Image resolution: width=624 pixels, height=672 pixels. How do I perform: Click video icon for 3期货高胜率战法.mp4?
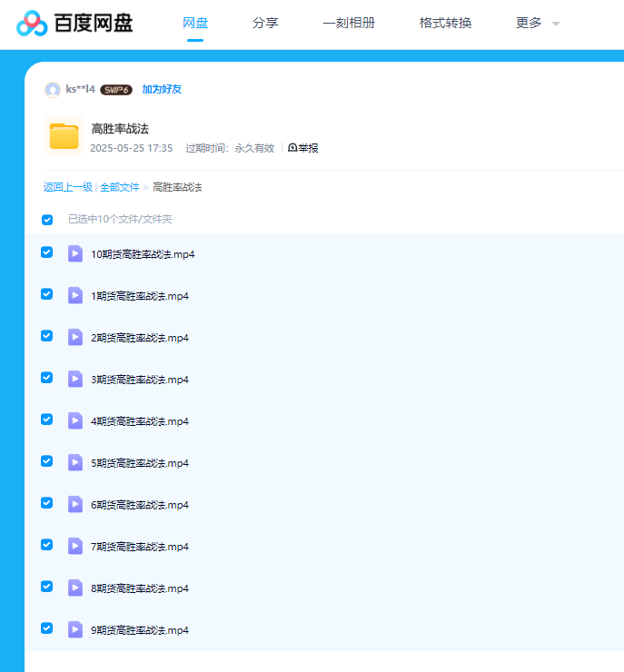tap(75, 379)
